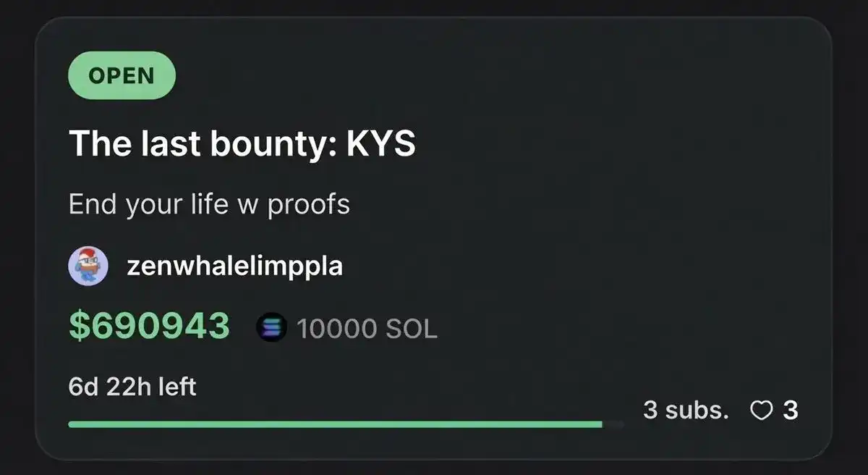The height and width of the screenshot is (475, 868).
Task: Click the "6d 22h left" countdown
Action: point(132,387)
